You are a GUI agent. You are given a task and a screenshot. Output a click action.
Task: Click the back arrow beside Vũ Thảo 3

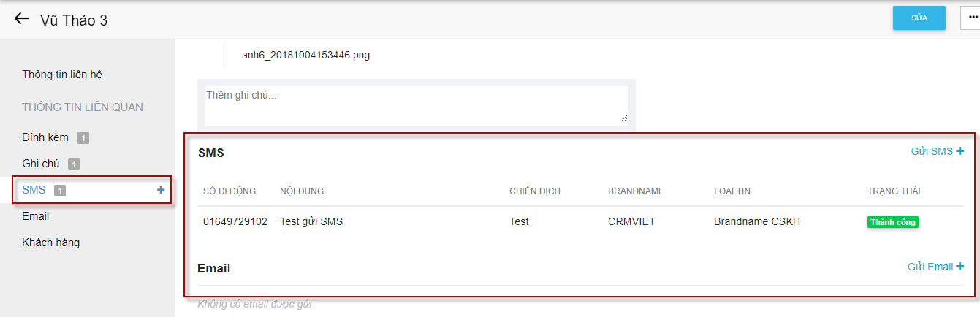(x=22, y=19)
